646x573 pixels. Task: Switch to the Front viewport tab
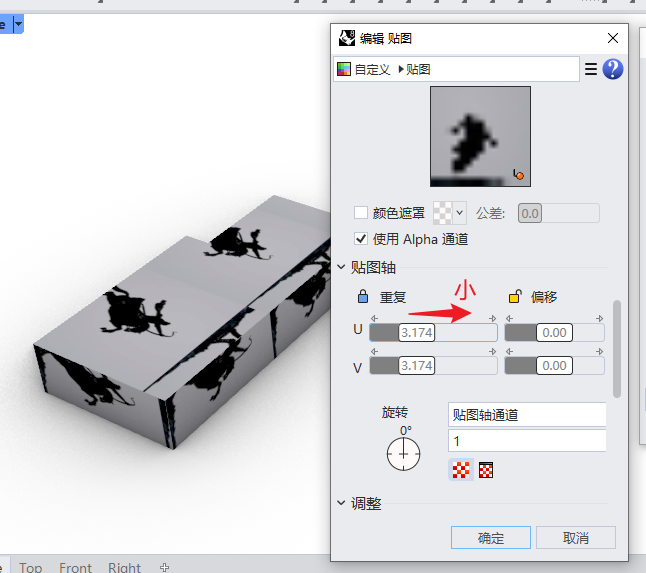[x=75, y=567]
